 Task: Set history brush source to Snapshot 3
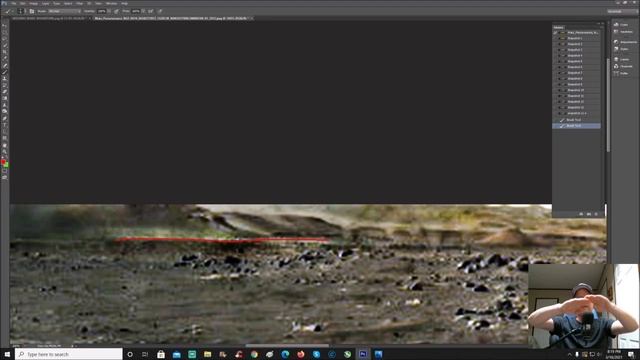(555, 50)
